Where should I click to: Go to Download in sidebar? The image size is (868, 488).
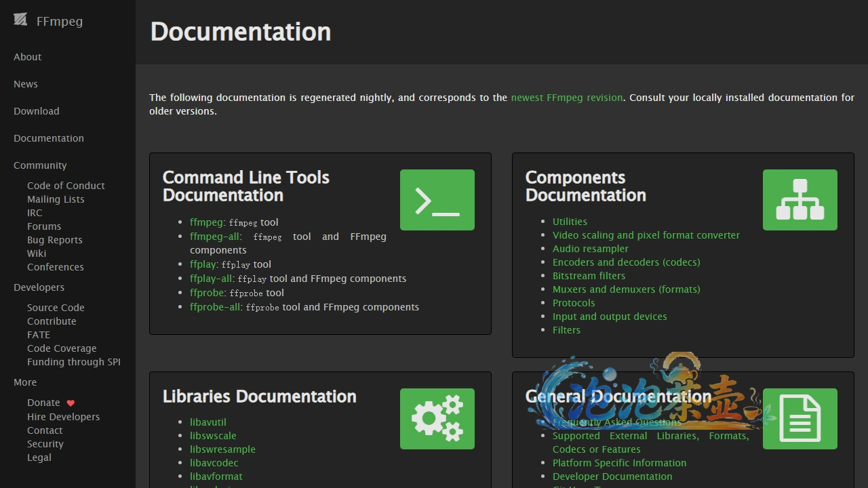37,111
